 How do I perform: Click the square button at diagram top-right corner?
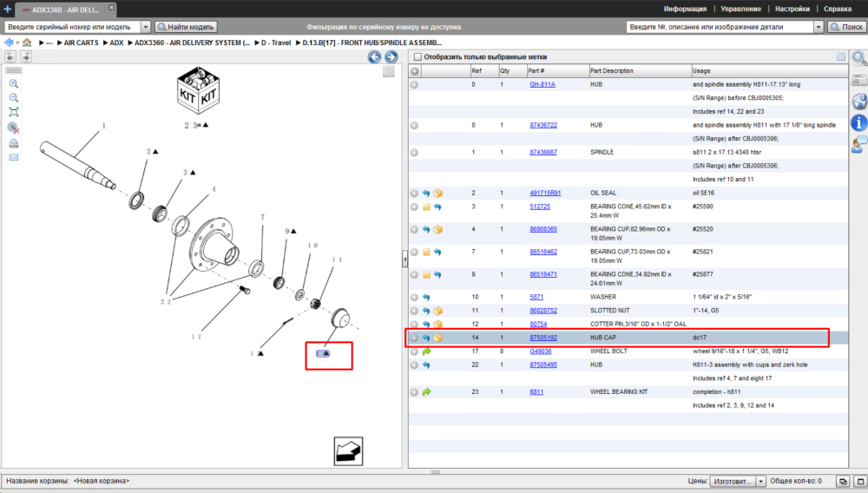[x=389, y=71]
